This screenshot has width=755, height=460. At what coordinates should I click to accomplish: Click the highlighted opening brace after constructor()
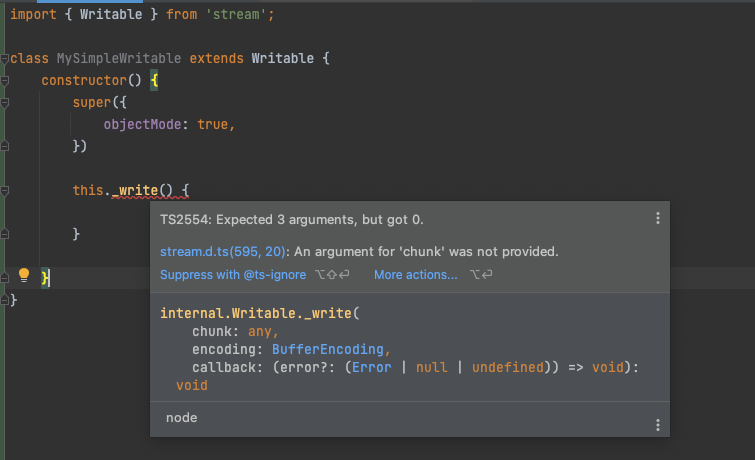click(x=154, y=80)
